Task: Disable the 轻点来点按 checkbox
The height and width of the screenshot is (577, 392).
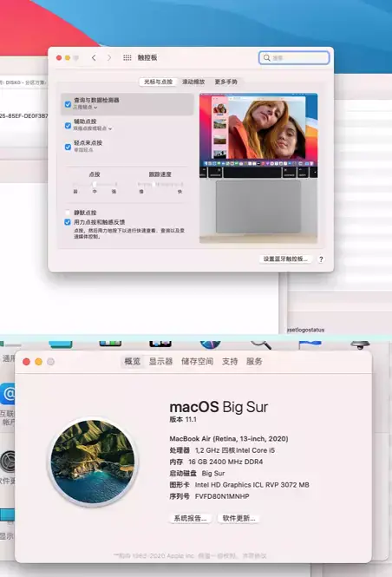Action: (x=68, y=147)
